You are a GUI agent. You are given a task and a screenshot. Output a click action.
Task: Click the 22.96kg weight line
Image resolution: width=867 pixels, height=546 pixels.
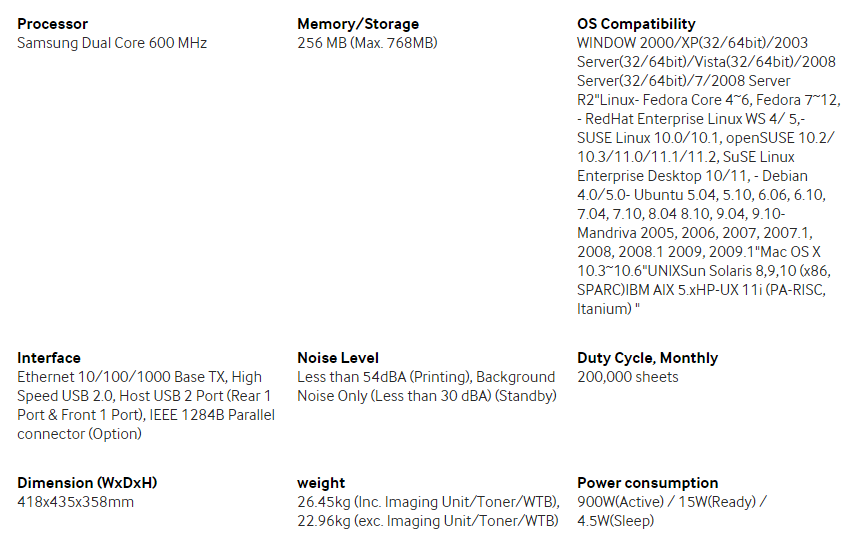click(x=427, y=521)
